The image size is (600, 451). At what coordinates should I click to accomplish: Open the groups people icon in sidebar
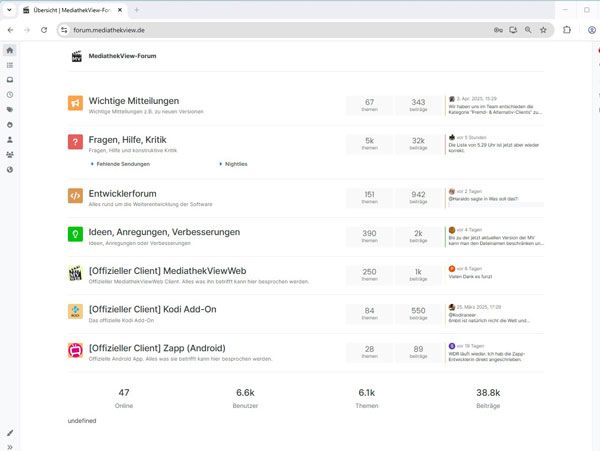[10, 155]
